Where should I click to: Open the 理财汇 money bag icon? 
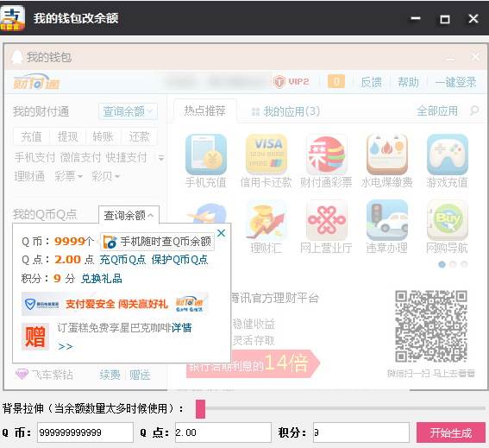(x=266, y=220)
